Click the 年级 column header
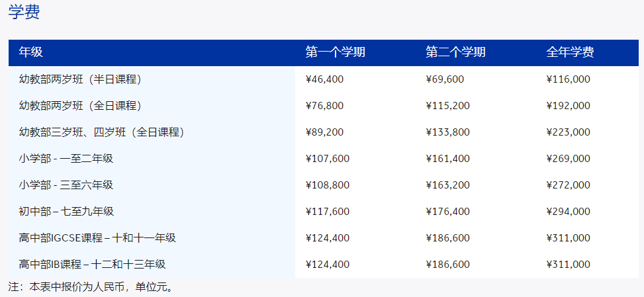644x297 pixels. click(x=30, y=52)
